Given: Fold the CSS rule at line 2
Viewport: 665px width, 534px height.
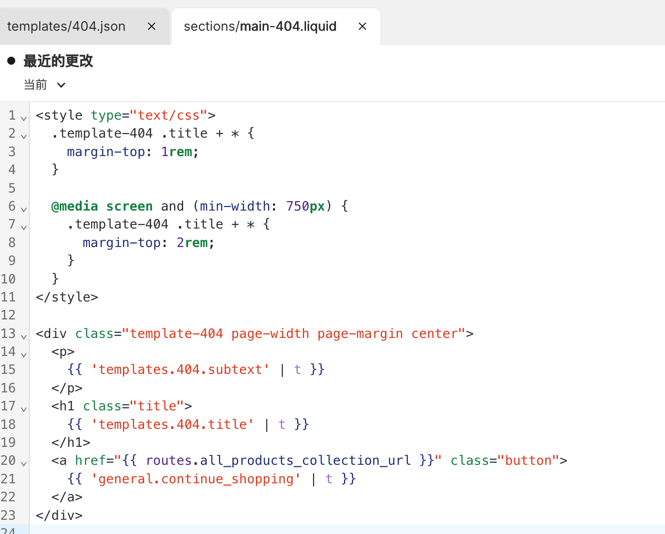Looking at the screenshot, I should point(24,136).
